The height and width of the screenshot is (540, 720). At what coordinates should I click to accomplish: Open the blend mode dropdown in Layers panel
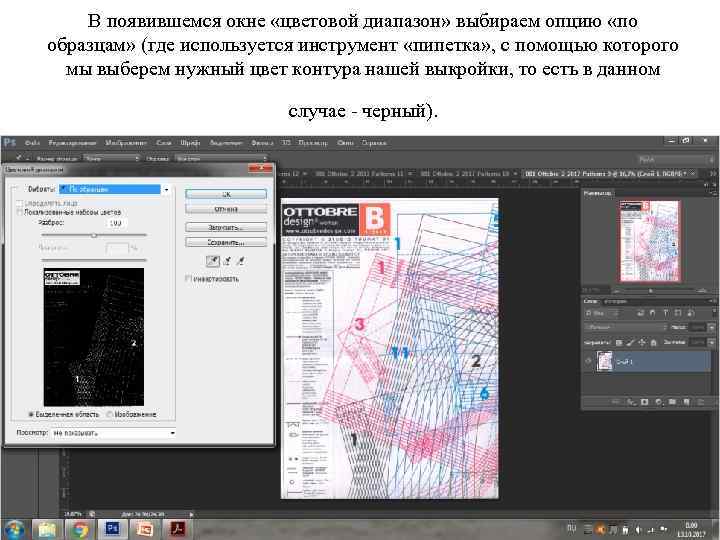point(625,327)
